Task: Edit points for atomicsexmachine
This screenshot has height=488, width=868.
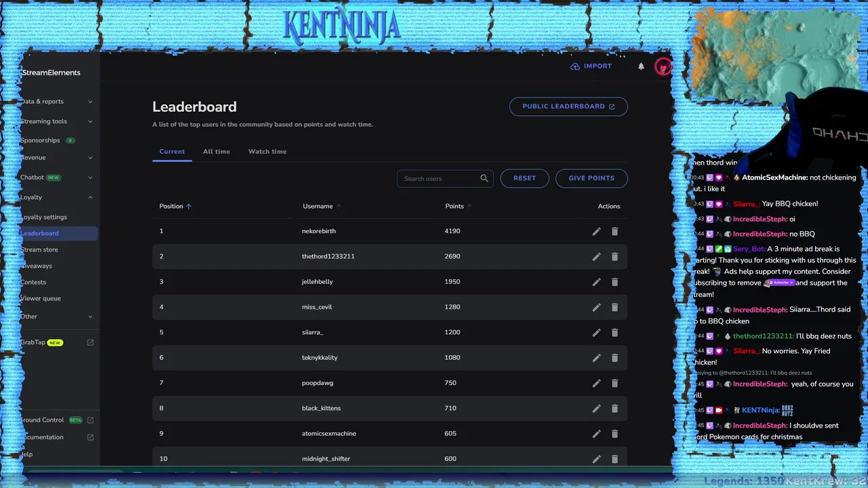Action: tap(596, 434)
